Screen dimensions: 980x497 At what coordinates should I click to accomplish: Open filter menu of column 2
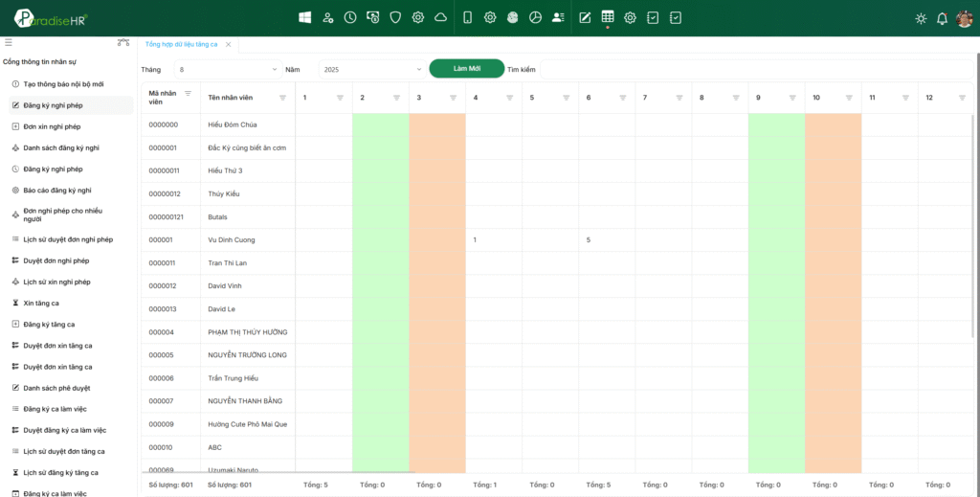tap(396, 98)
